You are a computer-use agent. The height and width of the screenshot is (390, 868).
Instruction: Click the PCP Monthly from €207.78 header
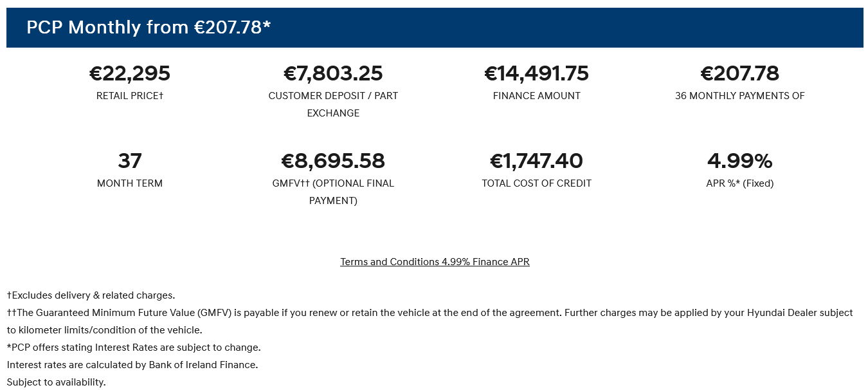click(149, 27)
